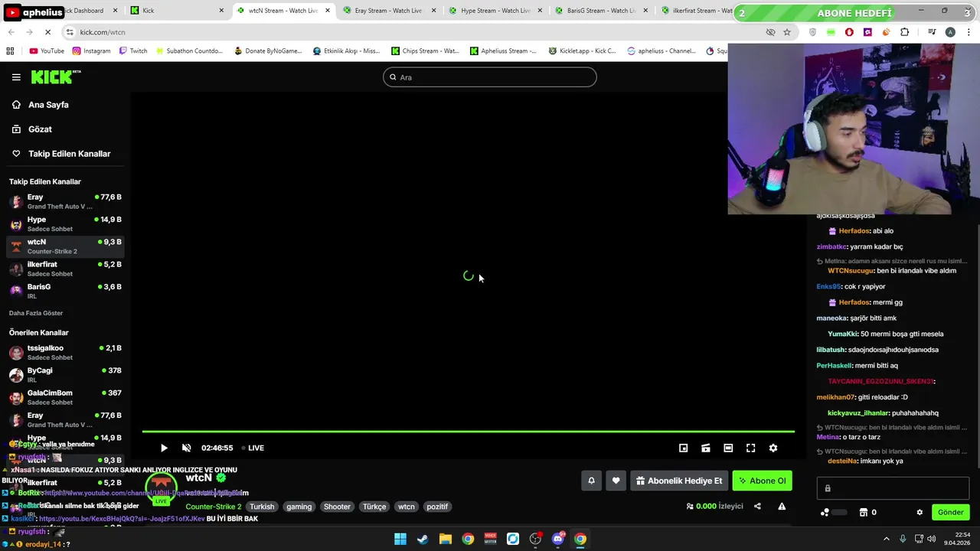Click the Gönder chat send button
980x551 pixels.
[x=950, y=513]
